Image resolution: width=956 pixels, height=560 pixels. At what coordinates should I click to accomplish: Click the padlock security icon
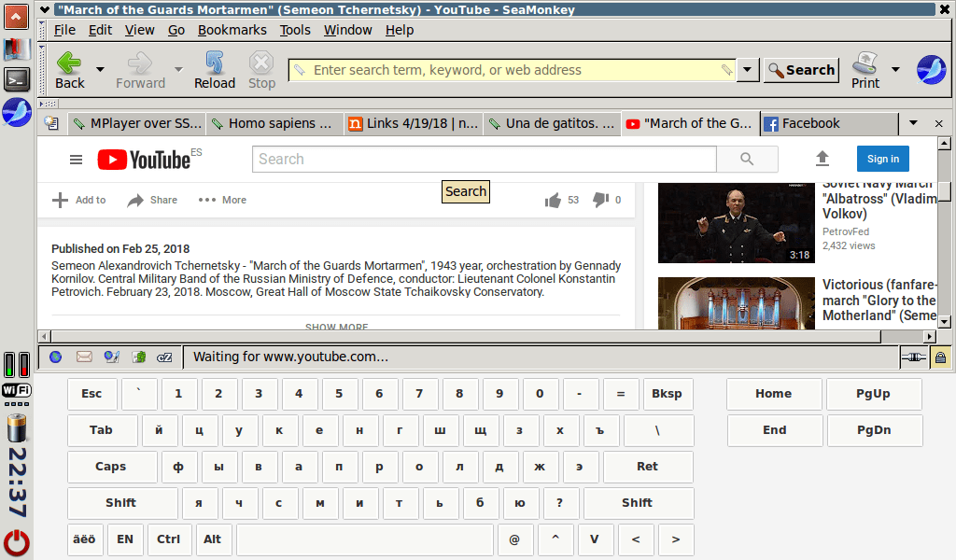941,357
